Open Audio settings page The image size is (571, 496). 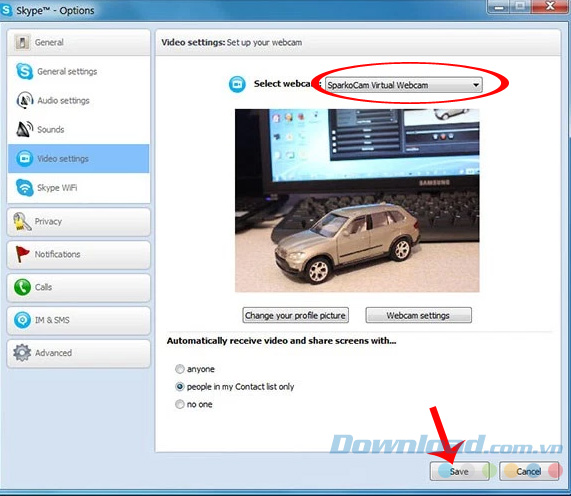coord(78,101)
